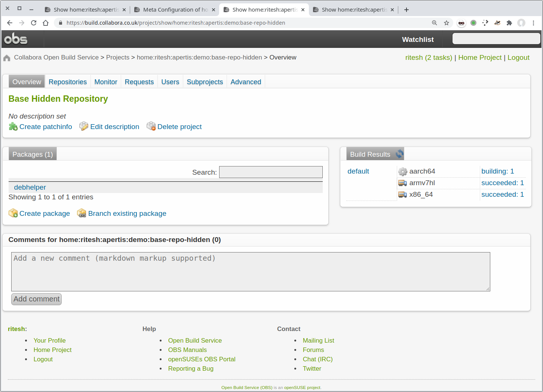
Task: Go back with the browser back arrow
Action: 10,23
